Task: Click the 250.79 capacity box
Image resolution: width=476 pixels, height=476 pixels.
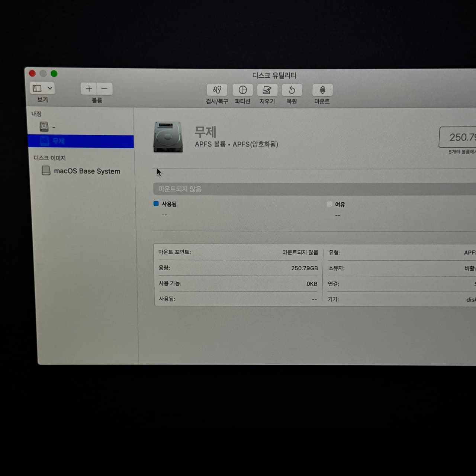Action: point(457,137)
